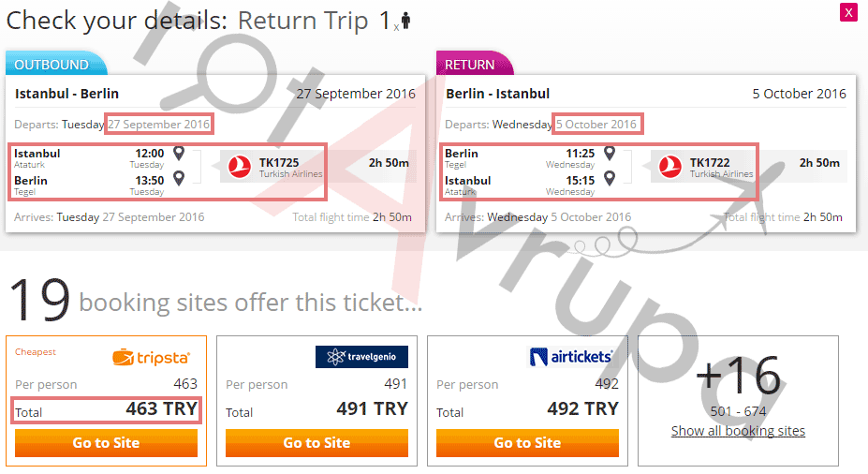Viewport: 868px width, 474px height.
Task: Select the RETURN tab
Action: tap(470, 65)
